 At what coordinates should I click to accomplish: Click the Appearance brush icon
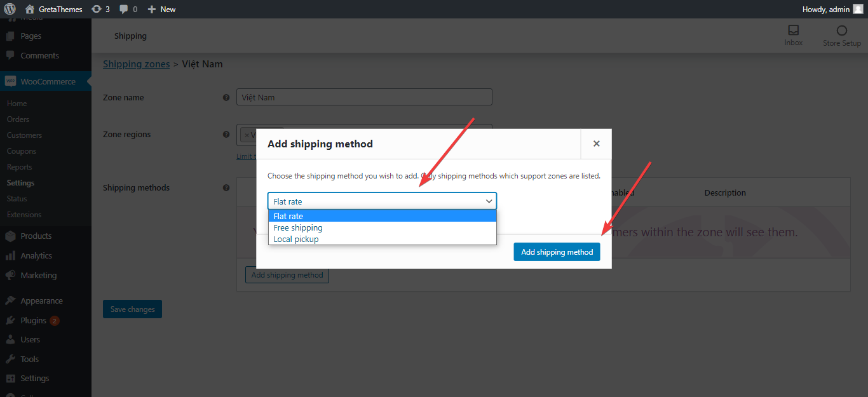(10, 300)
